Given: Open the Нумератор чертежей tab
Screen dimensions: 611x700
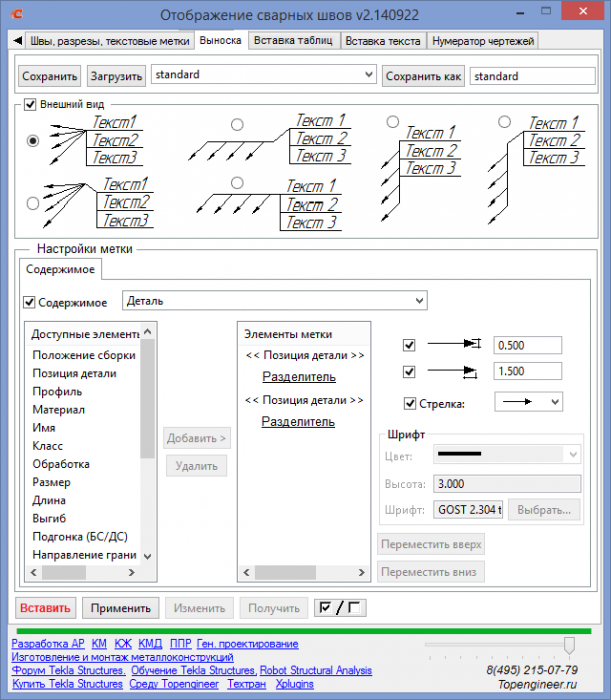Looking at the screenshot, I should 482,41.
